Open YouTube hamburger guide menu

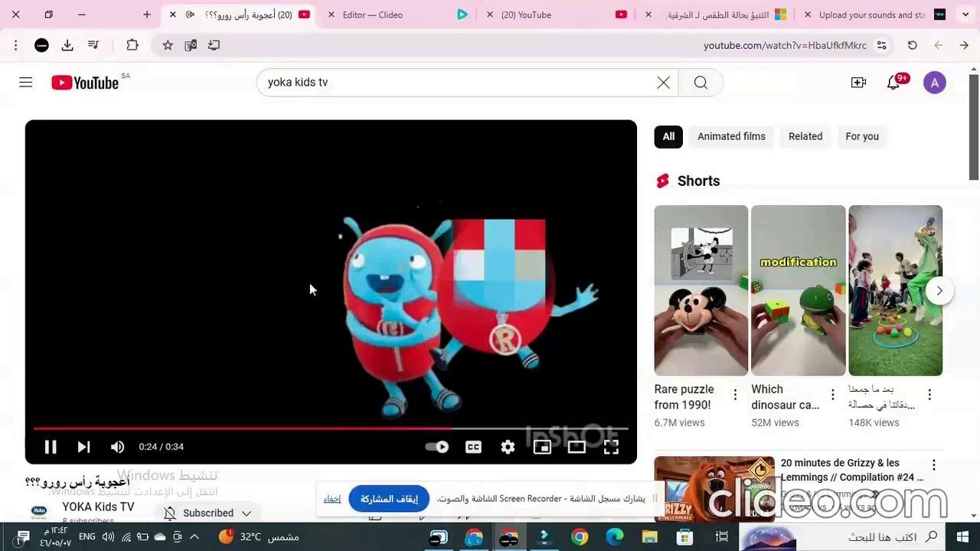click(26, 83)
